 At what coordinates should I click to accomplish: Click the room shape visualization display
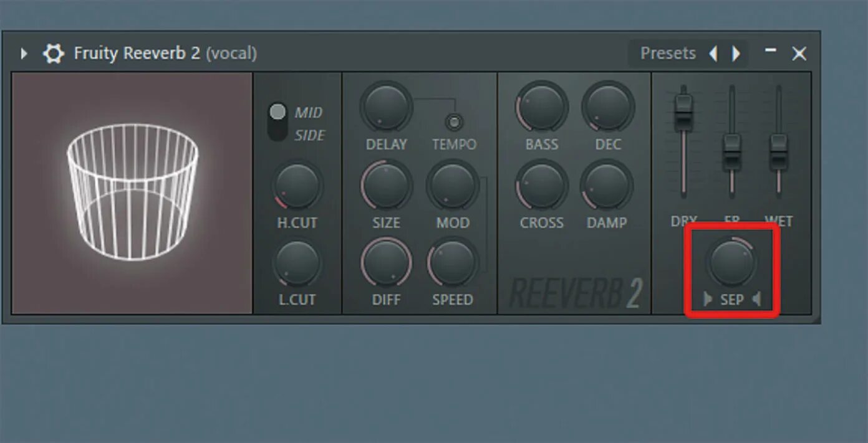[132, 193]
